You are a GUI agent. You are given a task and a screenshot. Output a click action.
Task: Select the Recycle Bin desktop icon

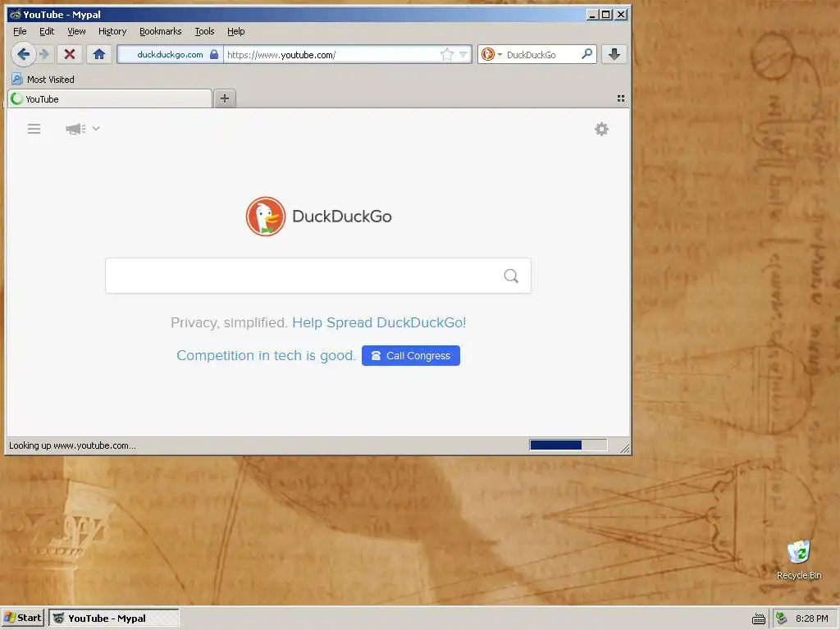click(x=799, y=559)
